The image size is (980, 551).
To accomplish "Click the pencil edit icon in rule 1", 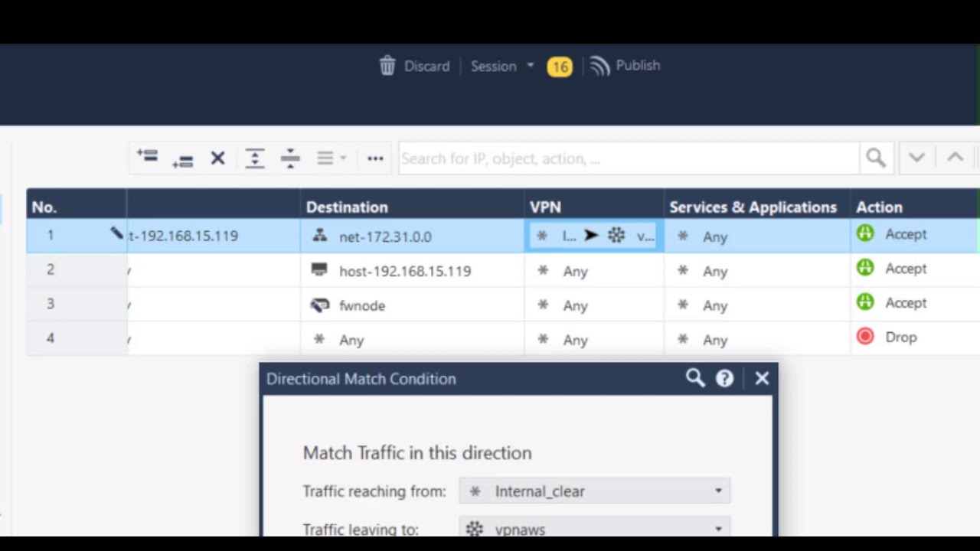I will coord(116,233).
